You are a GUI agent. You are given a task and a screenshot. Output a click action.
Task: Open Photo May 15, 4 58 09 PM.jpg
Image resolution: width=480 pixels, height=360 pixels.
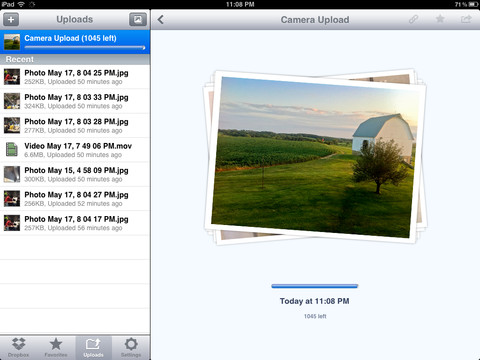(75, 174)
